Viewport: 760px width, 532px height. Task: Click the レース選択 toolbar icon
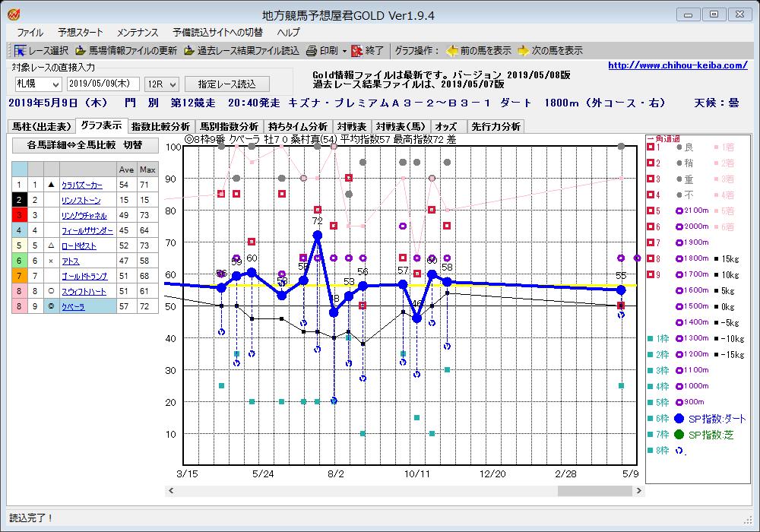(x=20, y=50)
